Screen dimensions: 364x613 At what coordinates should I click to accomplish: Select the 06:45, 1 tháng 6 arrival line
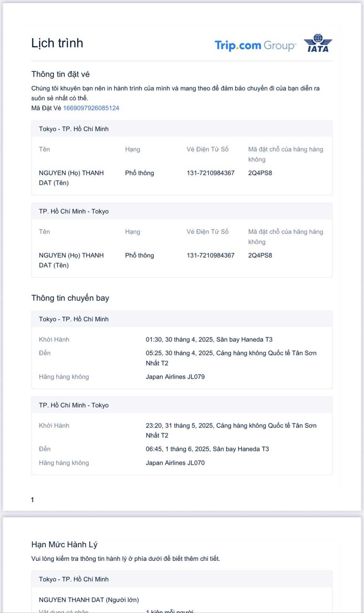[x=207, y=449]
